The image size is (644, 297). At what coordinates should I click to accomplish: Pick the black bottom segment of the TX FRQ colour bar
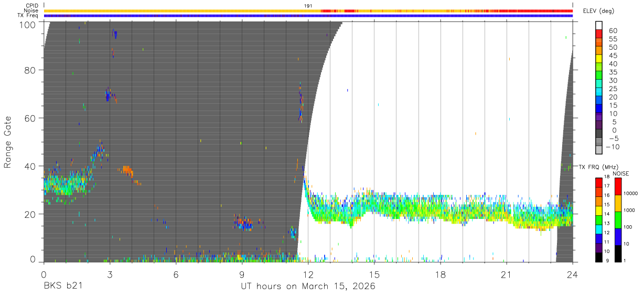(599, 257)
